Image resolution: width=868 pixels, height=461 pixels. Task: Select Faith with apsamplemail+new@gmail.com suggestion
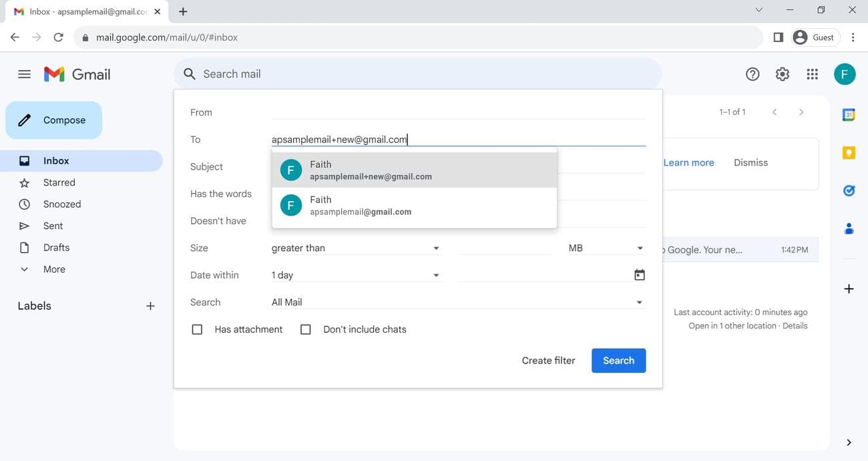point(414,170)
